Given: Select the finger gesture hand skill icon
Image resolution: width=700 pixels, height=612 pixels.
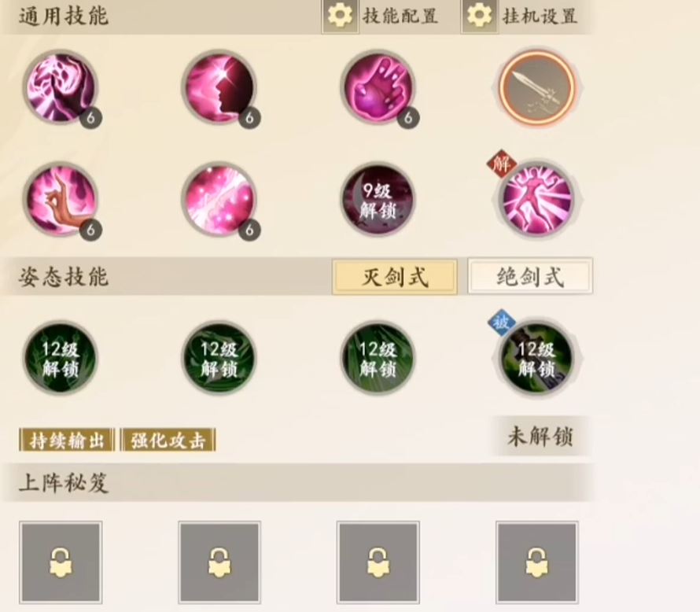Looking at the screenshot, I should [61, 200].
